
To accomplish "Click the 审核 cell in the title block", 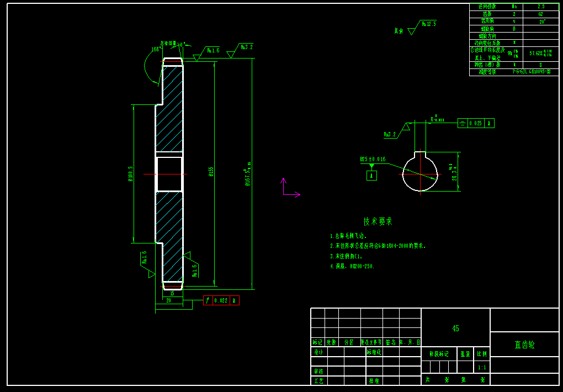I will pos(319,371).
